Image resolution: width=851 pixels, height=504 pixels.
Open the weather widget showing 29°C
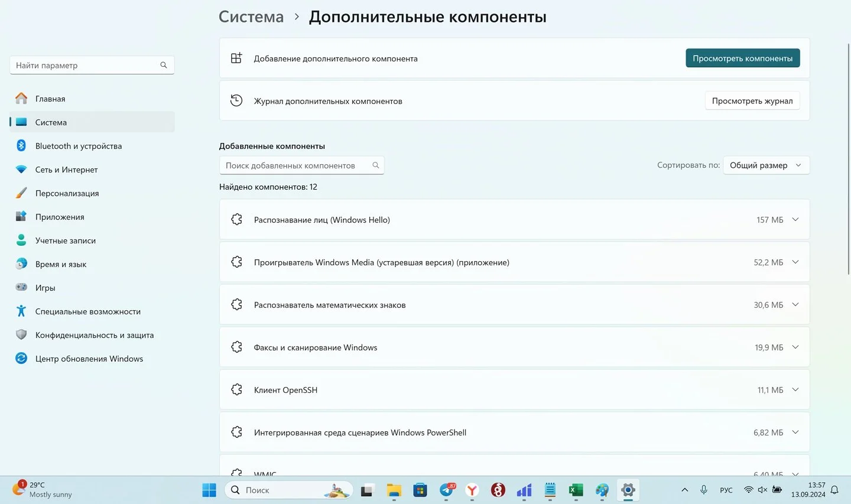point(43,490)
